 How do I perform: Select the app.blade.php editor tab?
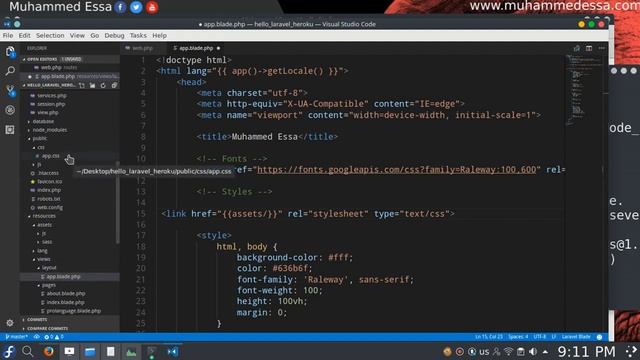tap(196, 48)
